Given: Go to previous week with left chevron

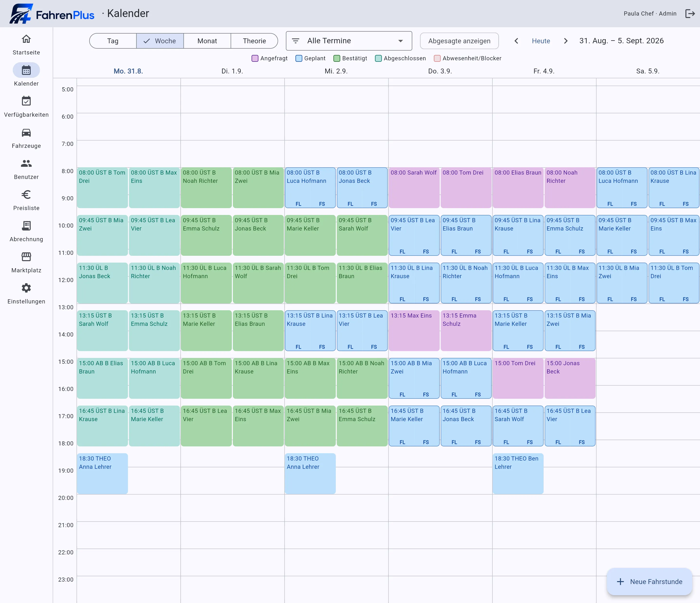Looking at the screenshot, I should 516,41.
